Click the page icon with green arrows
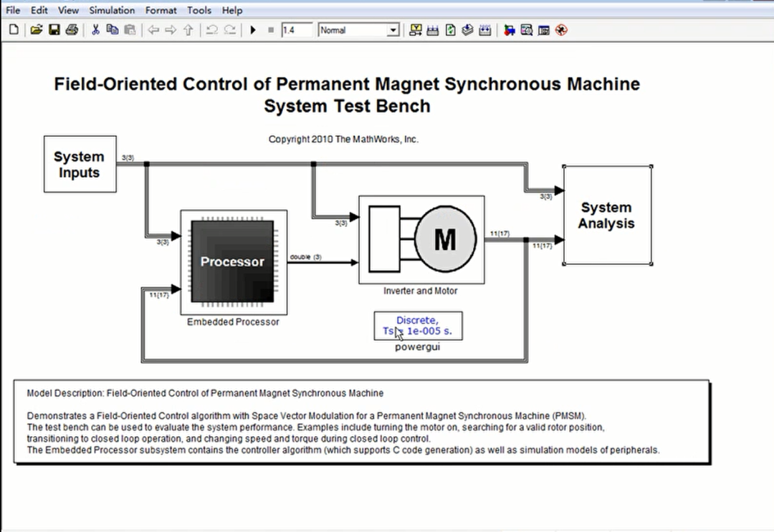The width and height of the screenshot is (774, 532). coord(450,30)
